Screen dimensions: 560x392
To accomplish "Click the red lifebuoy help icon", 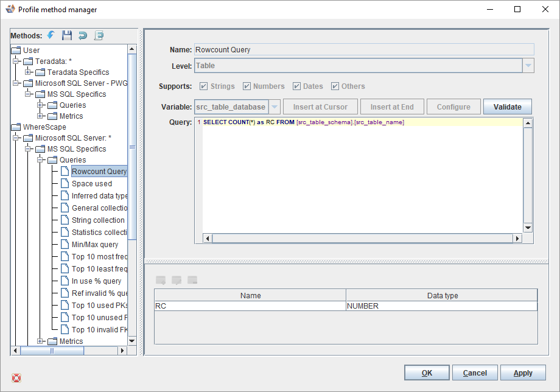I will click(16, 378).
